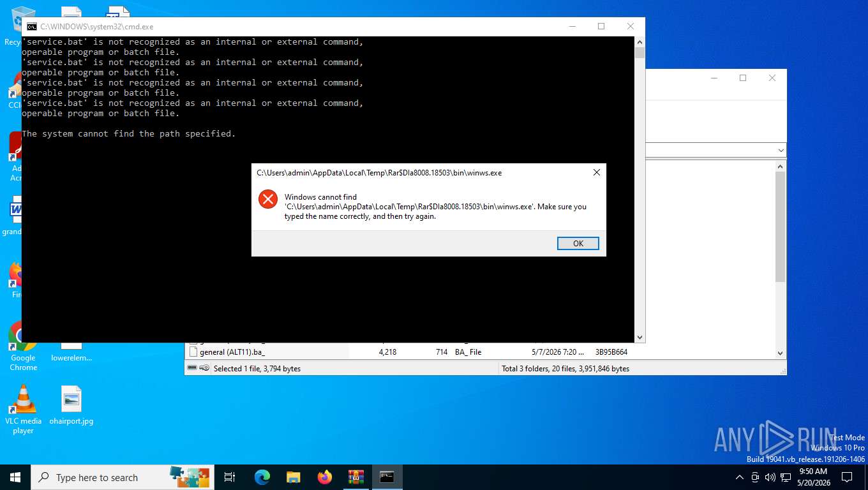Click WinRAR status bar drive icon
Screen dimensions: 868x490
point(191,368)
